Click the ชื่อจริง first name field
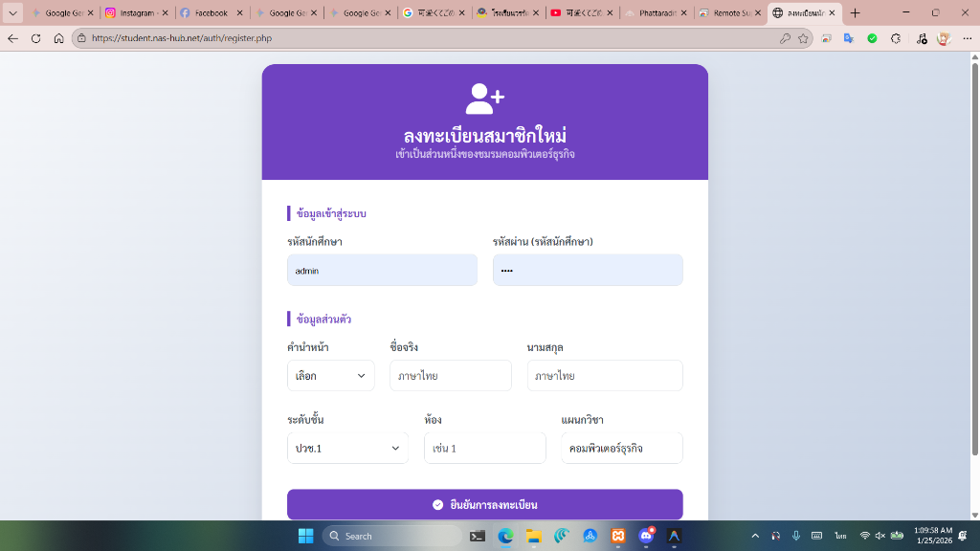 click(x=450, y=376)
